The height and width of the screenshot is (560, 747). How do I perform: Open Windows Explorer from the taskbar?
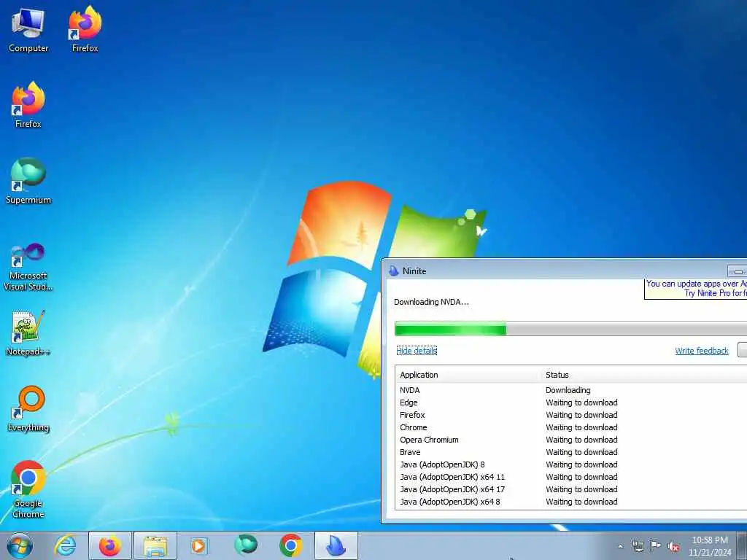[x=155, y=545]
